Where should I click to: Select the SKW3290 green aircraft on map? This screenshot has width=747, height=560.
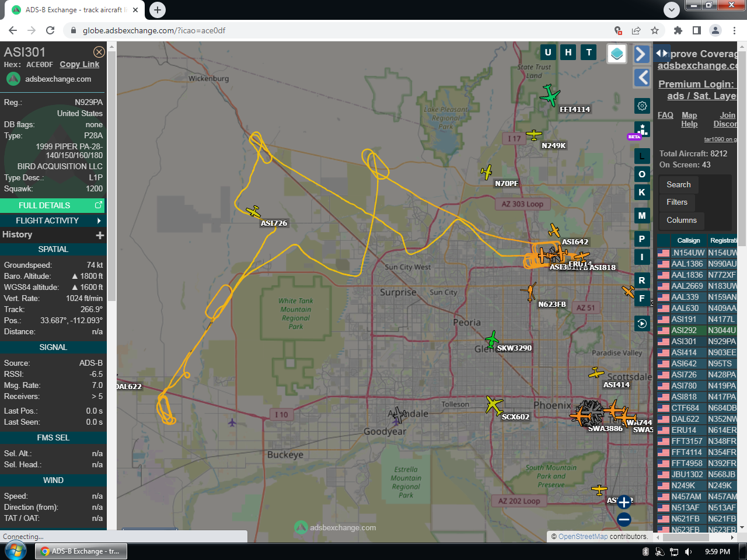coord(492,339)
